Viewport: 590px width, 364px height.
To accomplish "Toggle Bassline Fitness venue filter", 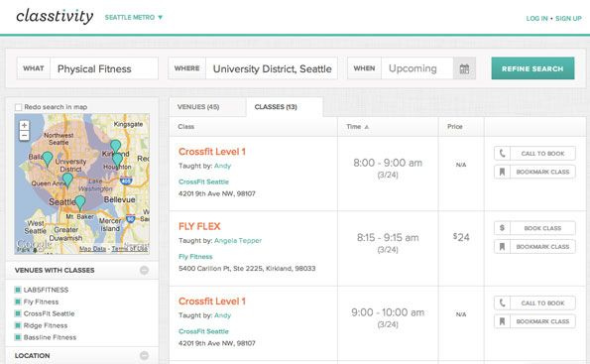I will [x=17, y=337].
